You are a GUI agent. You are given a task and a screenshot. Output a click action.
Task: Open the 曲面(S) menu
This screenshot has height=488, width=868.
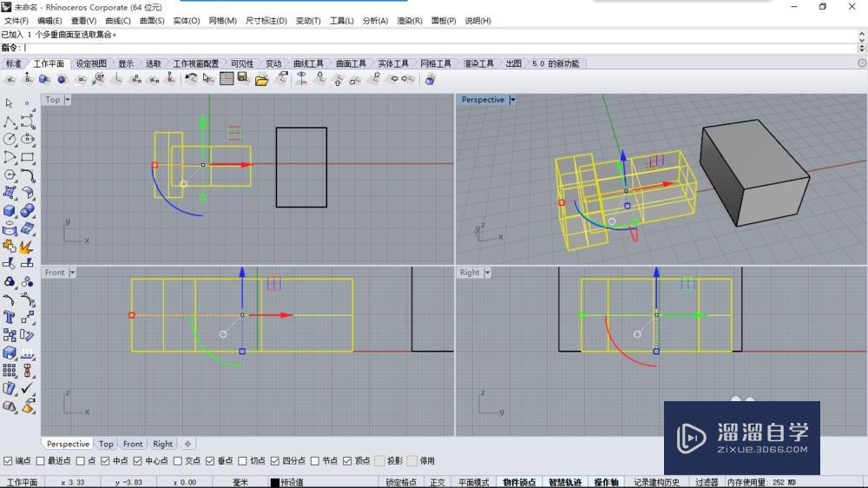tap(152, 21)
